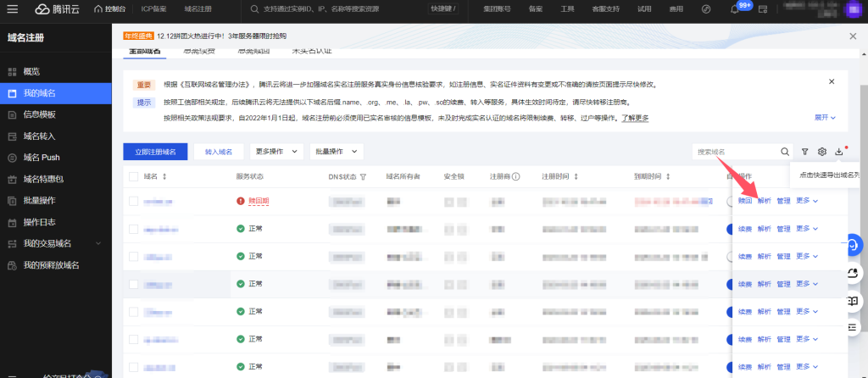Screen dimensions: 868x378
Task: Follow the 了解更多 link
Action: 635,118
